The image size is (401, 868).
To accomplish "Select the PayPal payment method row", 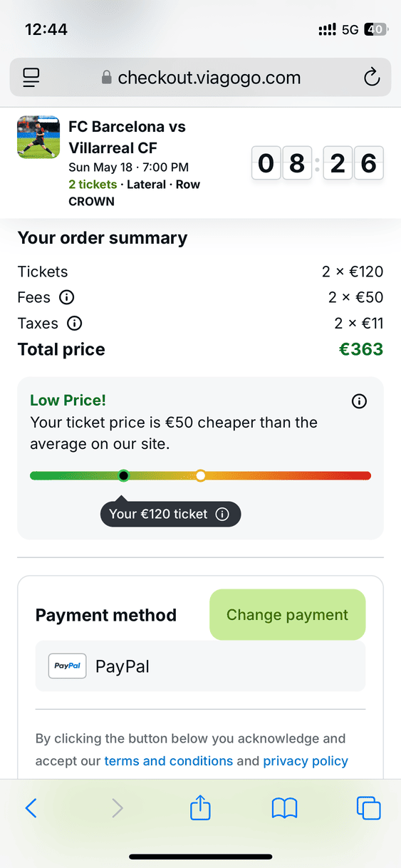I will pyautogui.click(x=200, y=666).
